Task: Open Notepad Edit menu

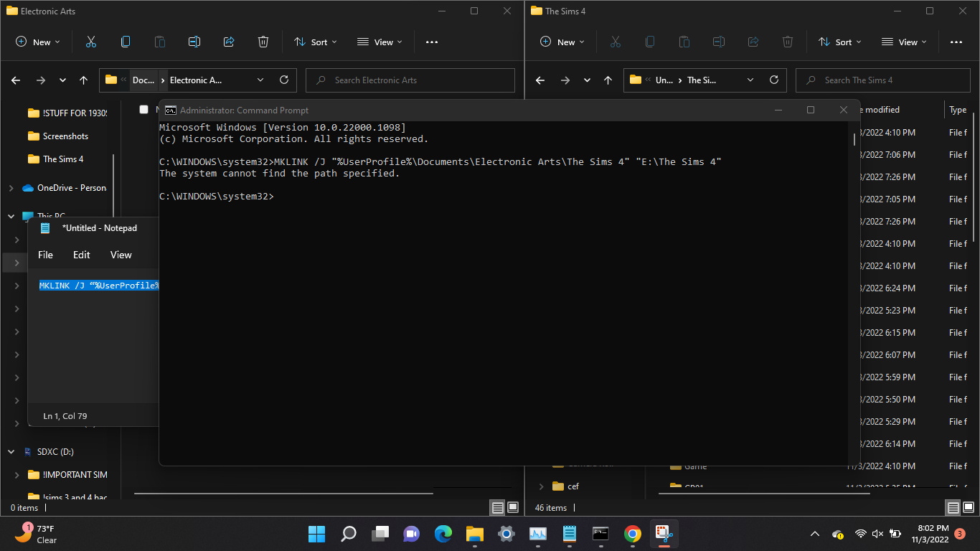Action: click(82, 255)
